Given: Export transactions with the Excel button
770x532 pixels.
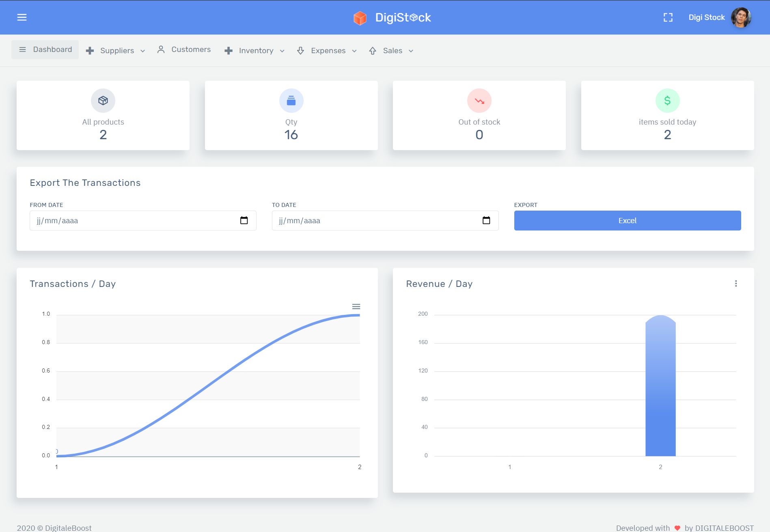Looking at the screenshot, I should click(628, 221).
